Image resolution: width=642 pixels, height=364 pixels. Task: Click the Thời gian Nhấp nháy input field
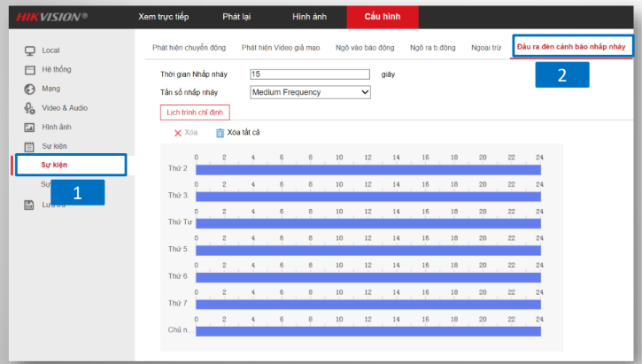(x=309, y=74)
